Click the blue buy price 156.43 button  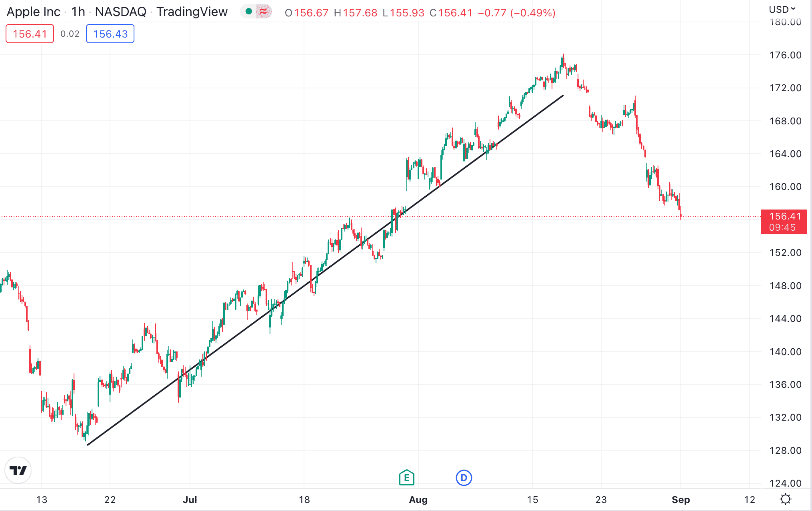(x=110, y=34)
